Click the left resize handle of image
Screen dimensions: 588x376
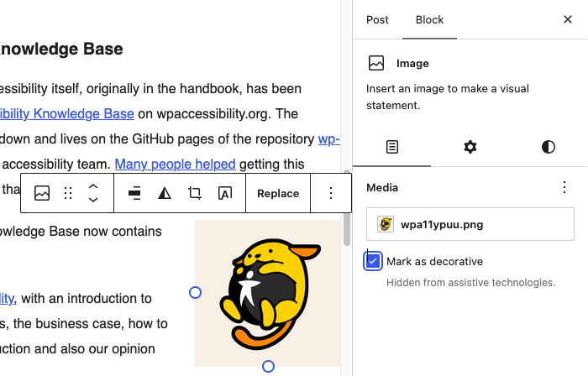pos(195,292)
